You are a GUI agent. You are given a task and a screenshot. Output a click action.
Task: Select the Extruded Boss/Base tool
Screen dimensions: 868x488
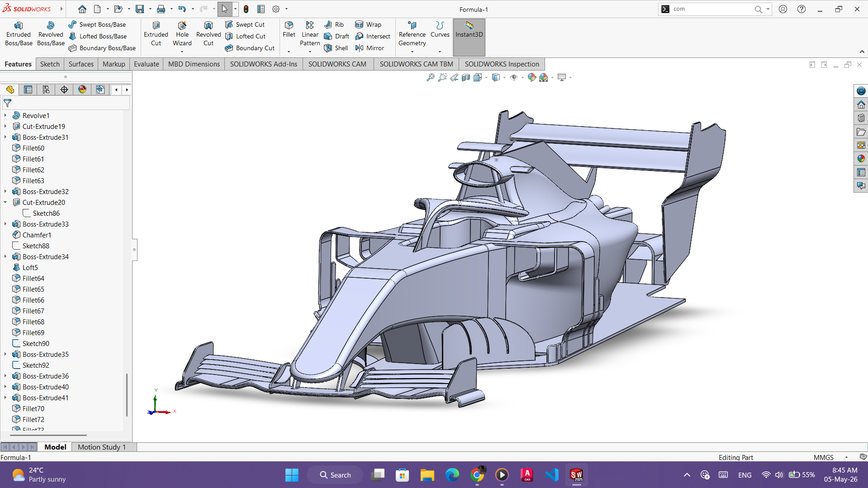point(19,34)
